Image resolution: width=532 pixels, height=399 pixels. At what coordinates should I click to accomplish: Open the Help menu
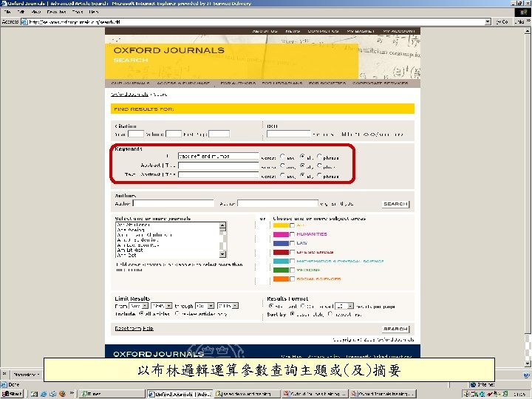click(94, 12)
